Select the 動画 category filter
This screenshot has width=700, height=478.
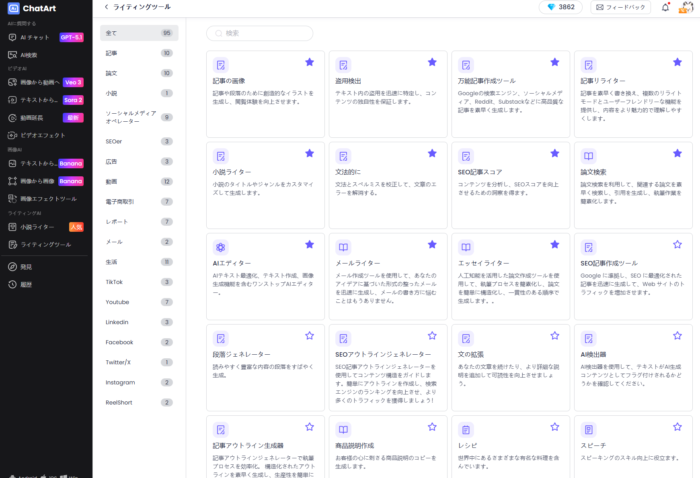click(x=139, y=182)
